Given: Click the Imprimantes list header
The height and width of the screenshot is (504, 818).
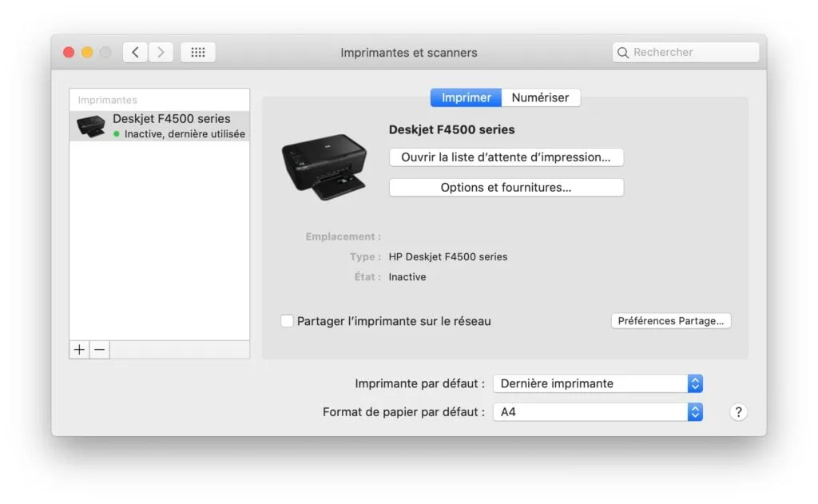Looking at the screenshot, I should tap(108, 100).
